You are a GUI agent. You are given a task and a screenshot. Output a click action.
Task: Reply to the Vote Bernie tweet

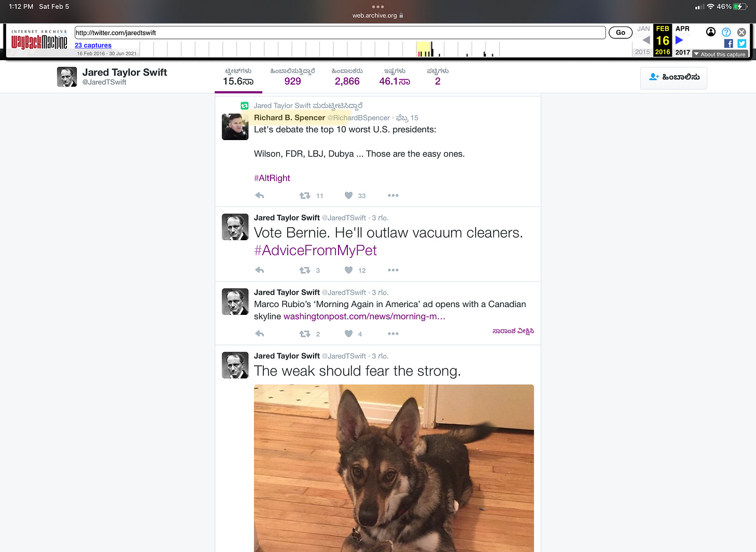point(260,270)
